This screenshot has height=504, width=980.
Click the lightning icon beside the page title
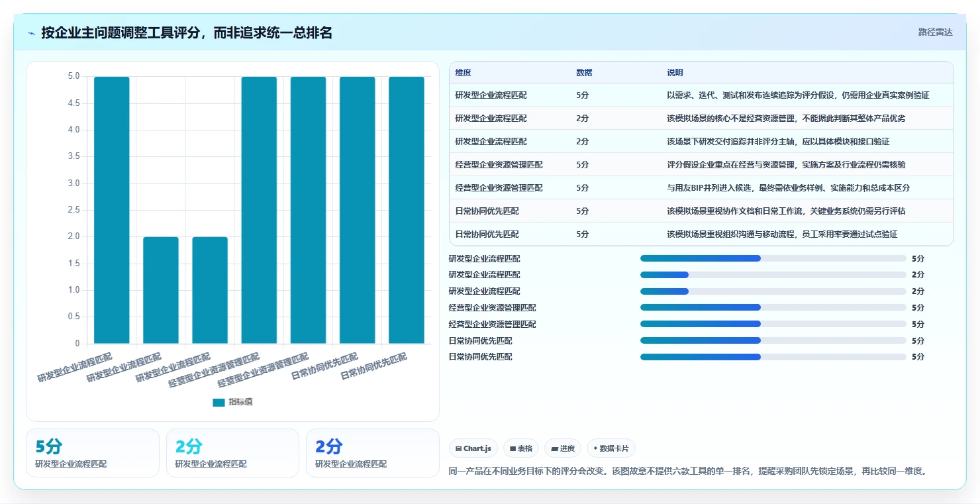coord(32,33)
